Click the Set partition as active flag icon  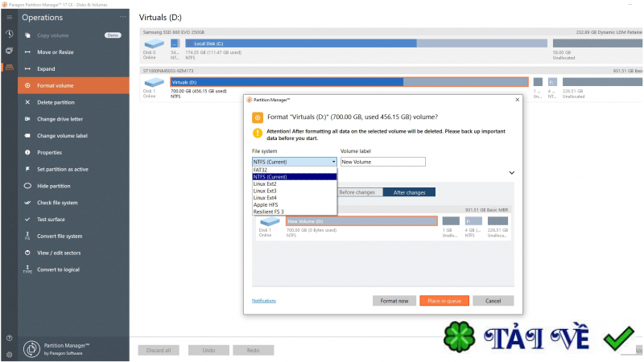(27, 169)
